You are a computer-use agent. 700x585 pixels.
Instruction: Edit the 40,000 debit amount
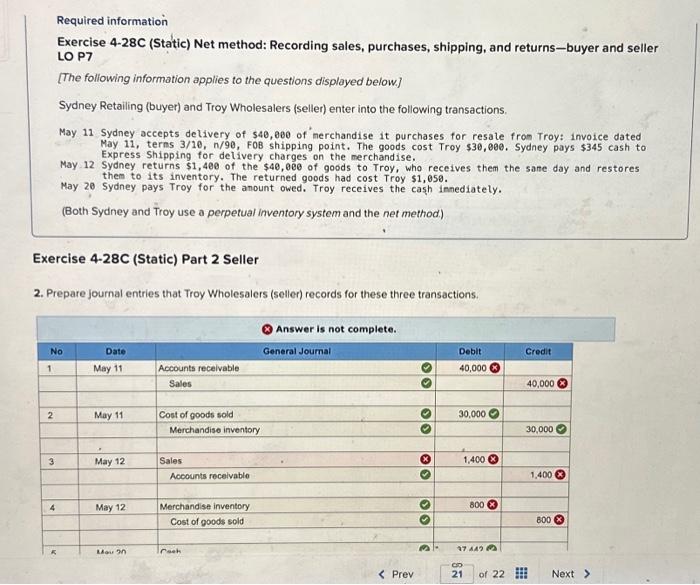(472, 368)
